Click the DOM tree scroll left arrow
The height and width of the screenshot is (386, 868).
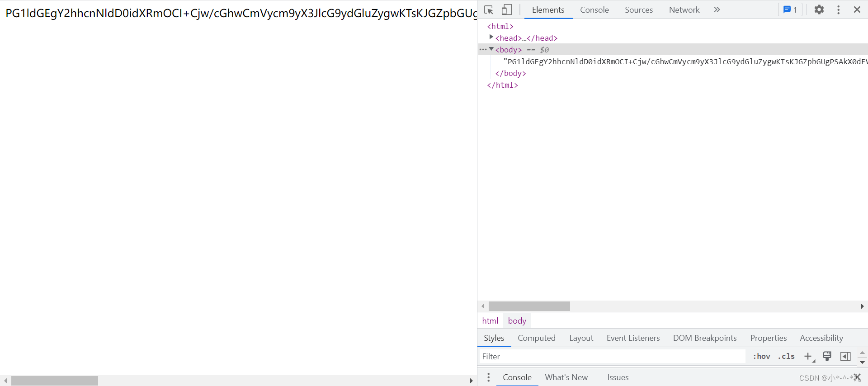coord(483,306)
